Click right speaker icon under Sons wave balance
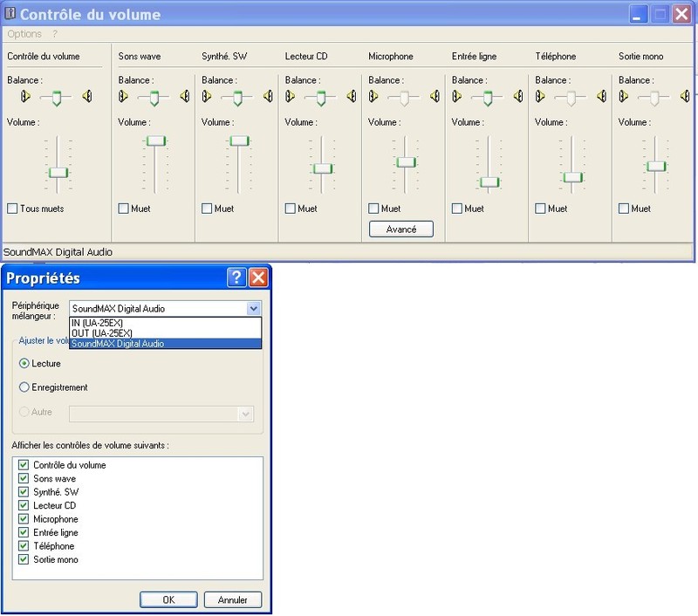 [184, 97]
